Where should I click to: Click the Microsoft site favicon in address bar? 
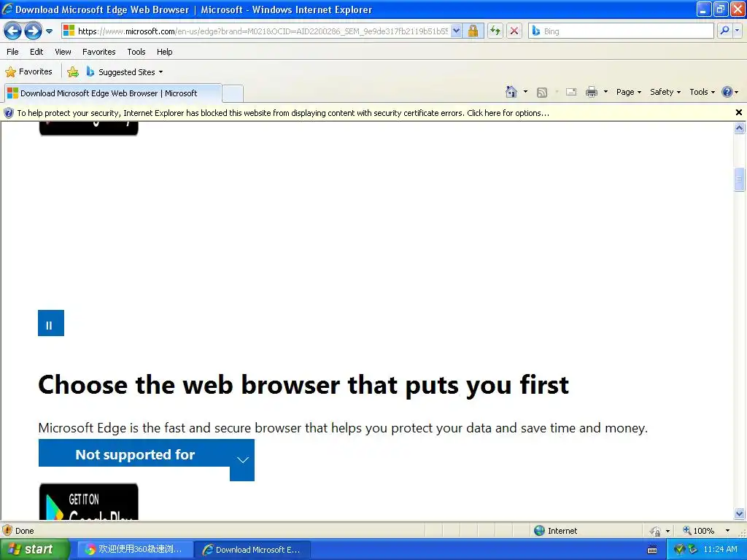point(69,31)
